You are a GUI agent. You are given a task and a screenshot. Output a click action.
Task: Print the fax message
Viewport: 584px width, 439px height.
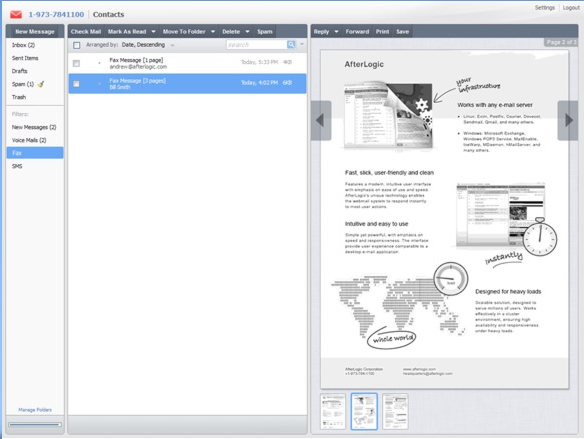[383, 32]
